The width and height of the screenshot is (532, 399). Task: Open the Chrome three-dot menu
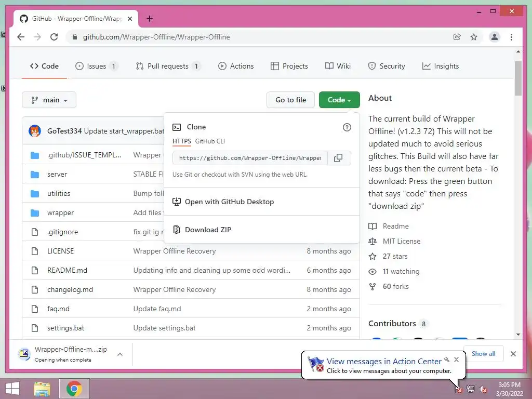511,37
